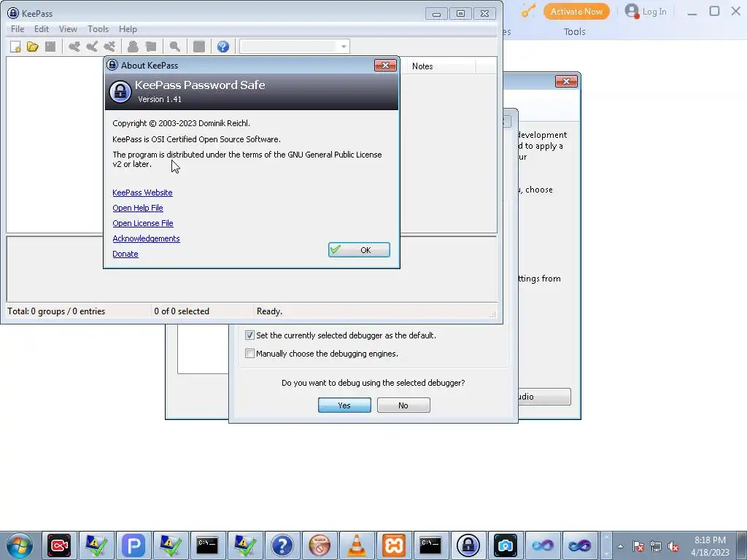Click the Acknowledgements link
The height and width of the screenshot is (560, 747).
[x=146, y=238]
